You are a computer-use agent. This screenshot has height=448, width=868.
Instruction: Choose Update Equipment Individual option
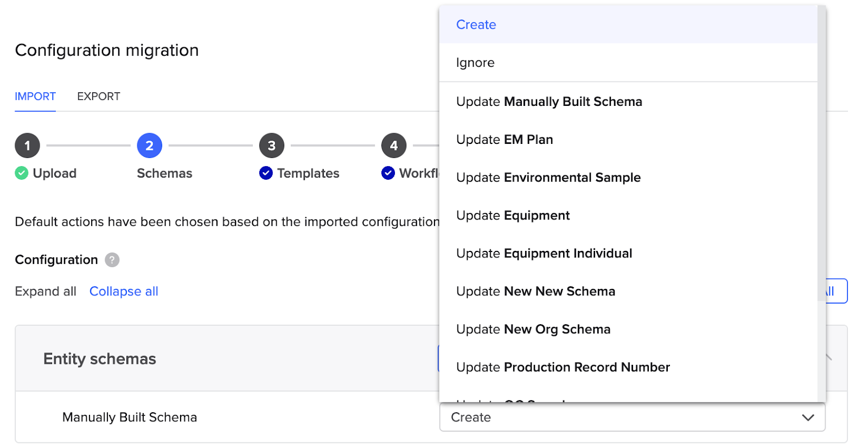[544, 254]
